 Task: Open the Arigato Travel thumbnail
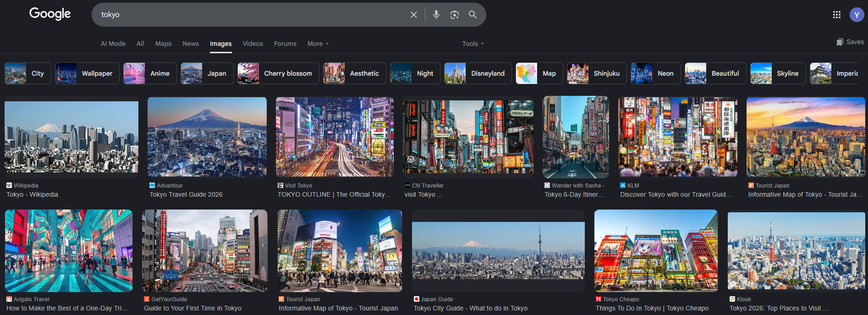pos(69,251)
